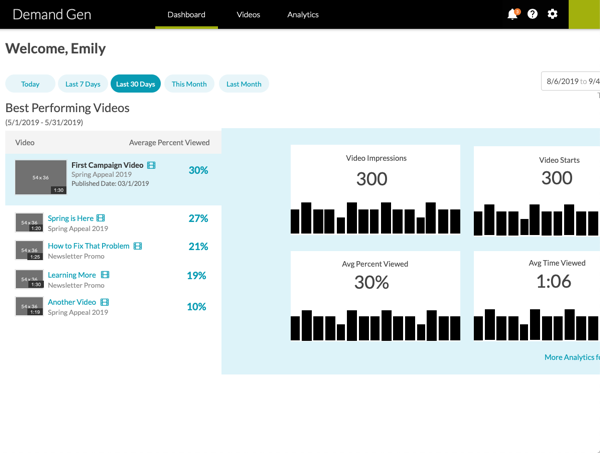Click the 21% average percent viewed value
Image resolution: width=600 pixels, height=453 pixels.
click(198, 246)
